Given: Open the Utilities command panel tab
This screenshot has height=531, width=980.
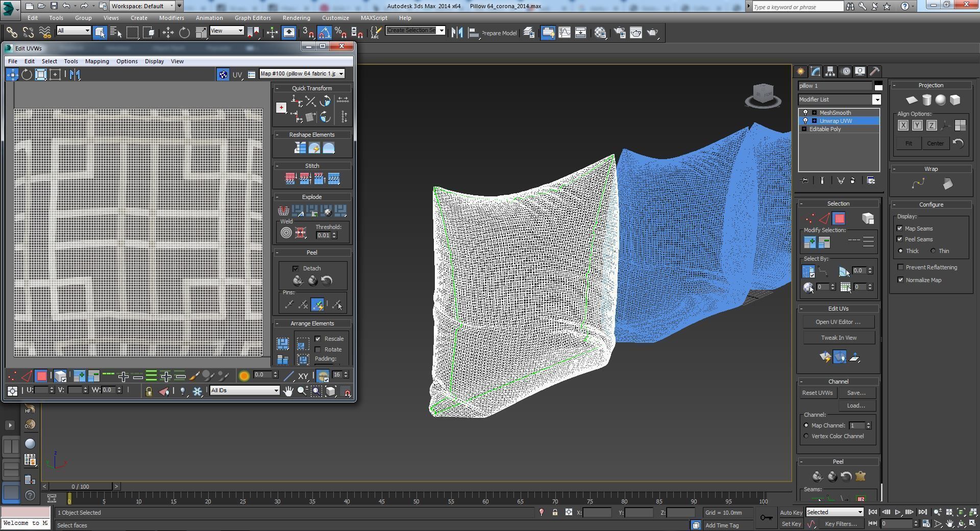Looking at the screenshot, I should [x=874, y=71].
